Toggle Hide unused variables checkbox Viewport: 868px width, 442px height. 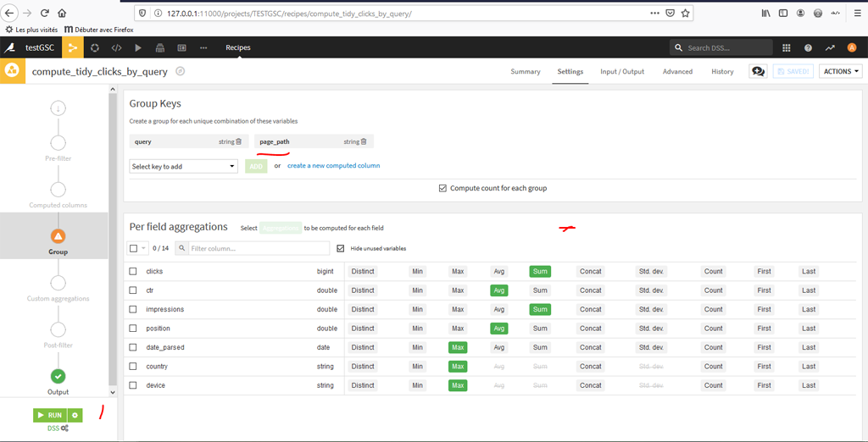pyautogui.click(x=341, y=248)
